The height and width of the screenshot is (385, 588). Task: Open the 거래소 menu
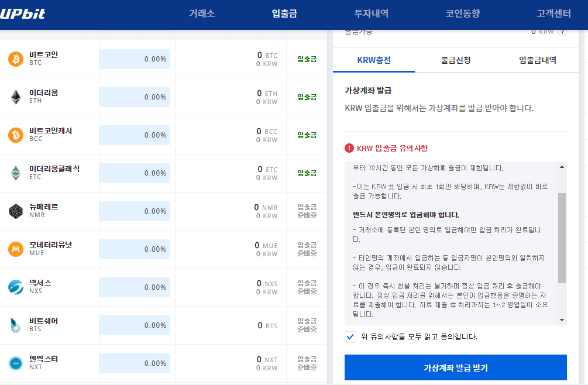(x=202, y=13)
